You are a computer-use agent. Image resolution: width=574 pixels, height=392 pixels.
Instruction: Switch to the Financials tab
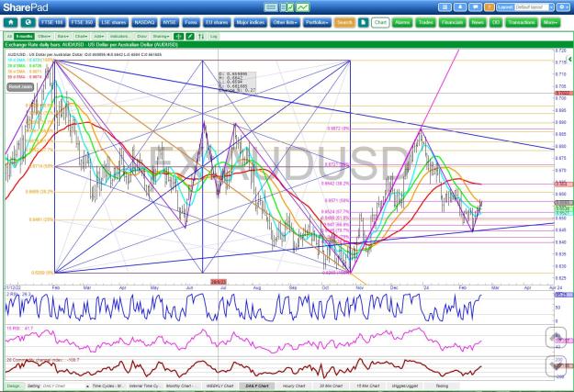tap(452, 22)
